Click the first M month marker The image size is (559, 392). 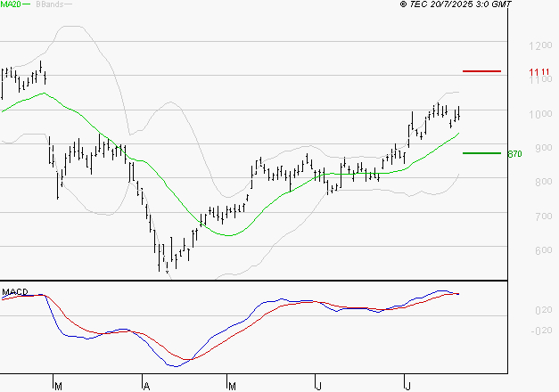tap(59, 386)
